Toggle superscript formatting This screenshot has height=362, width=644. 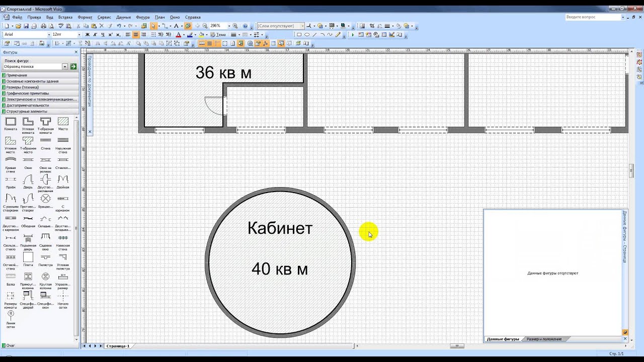point(110,35)
